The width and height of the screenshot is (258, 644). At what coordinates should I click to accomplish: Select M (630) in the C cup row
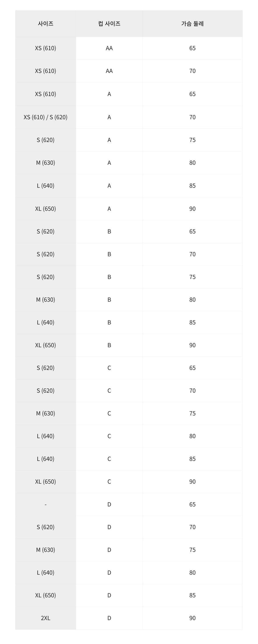pos(45,413)
